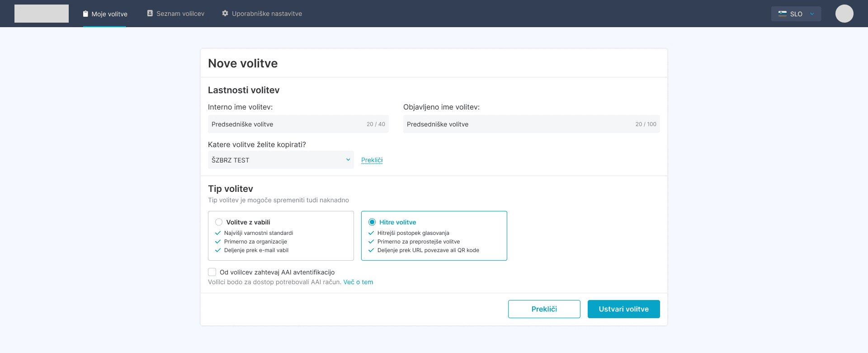This screenshot has width=868, height=353.
Task: Click the clipboard icon beside Moje volitve
Action: 85,14
